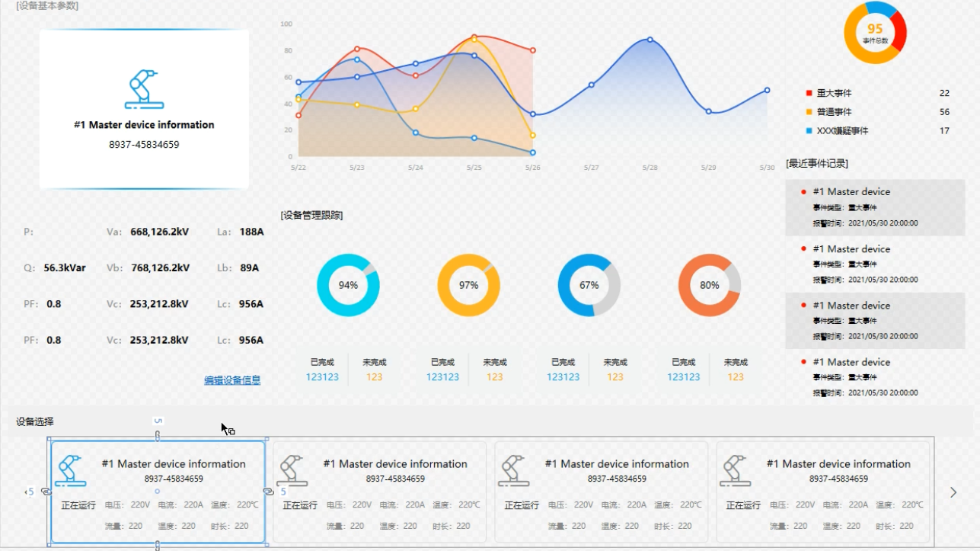Click the dark blue line point at 5/30

[767, 90]
